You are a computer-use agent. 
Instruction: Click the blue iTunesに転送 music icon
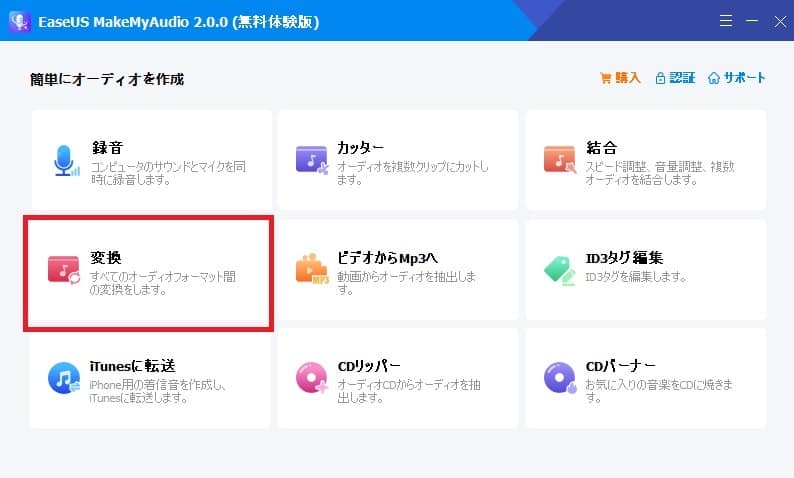(64, 378)
